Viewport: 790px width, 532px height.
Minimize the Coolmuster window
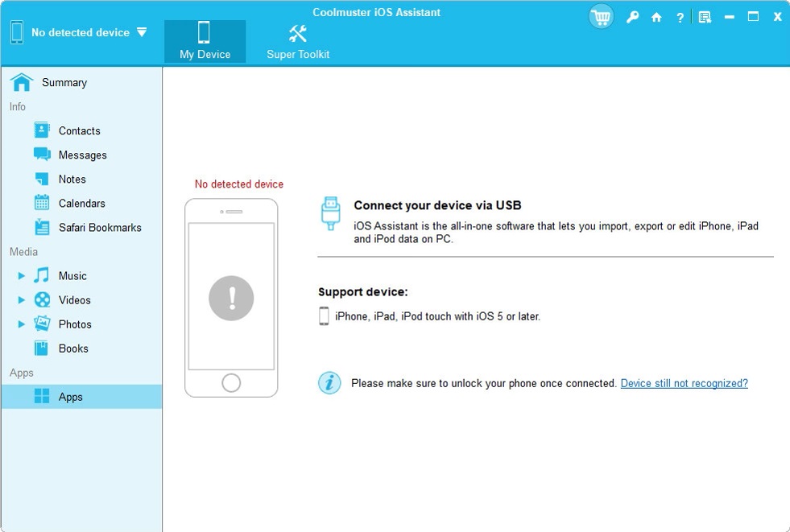(729, 17)
